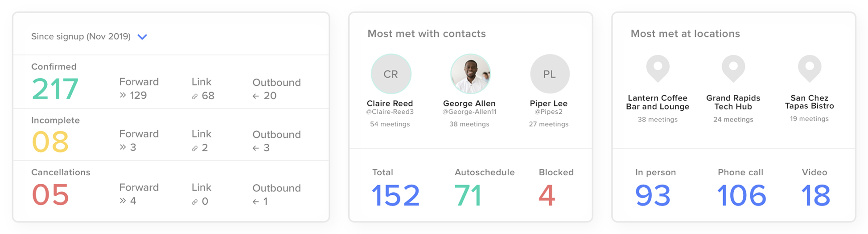Open Claire Reed's CR avatar
The width and height of the screenshot is (868, 234).
391,74
